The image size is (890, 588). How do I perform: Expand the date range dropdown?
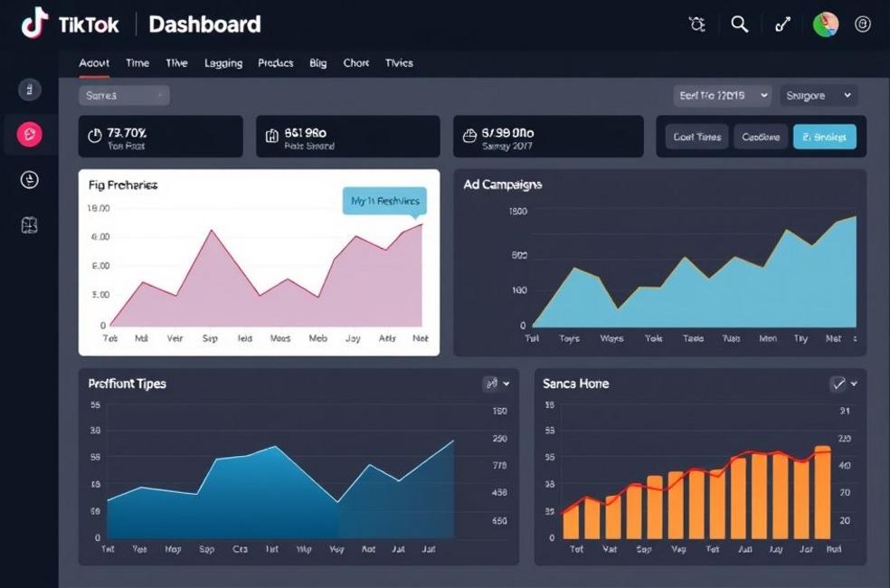[724, 95]
